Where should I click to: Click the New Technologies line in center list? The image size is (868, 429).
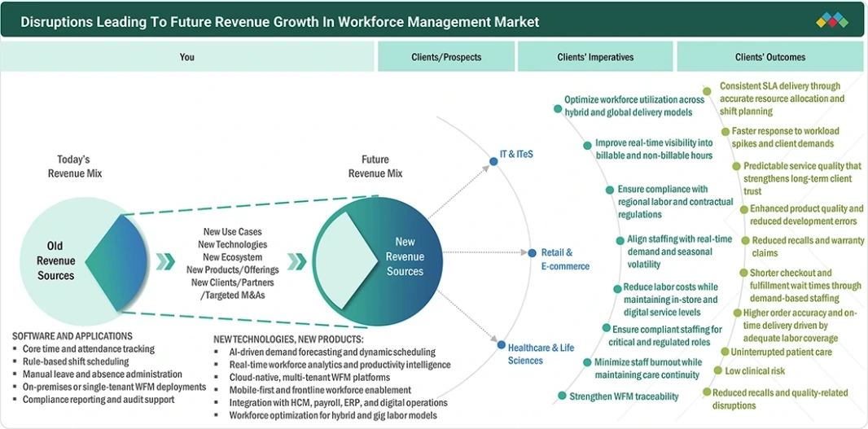(232, 244)
